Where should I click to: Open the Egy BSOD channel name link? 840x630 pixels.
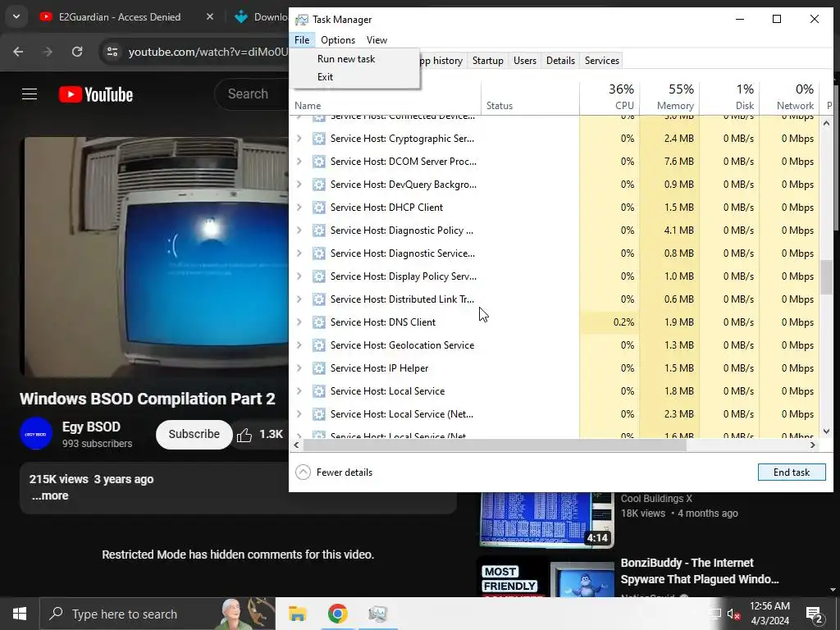[91, 427]
